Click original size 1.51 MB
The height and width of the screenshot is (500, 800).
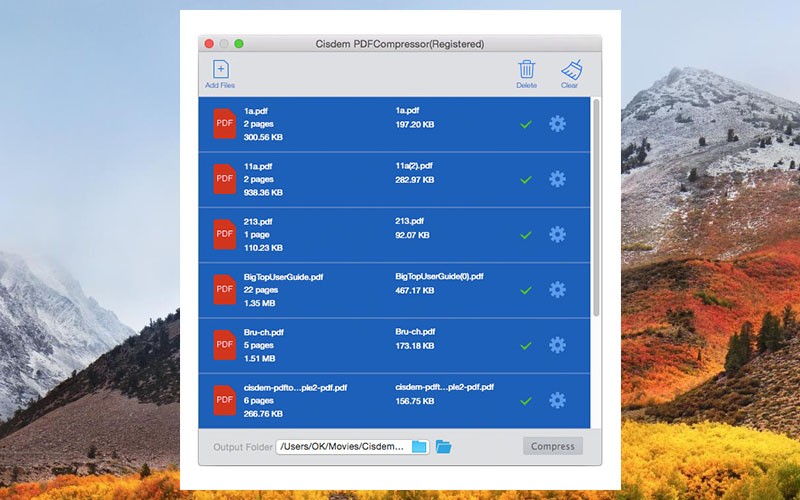click(259, 359)
